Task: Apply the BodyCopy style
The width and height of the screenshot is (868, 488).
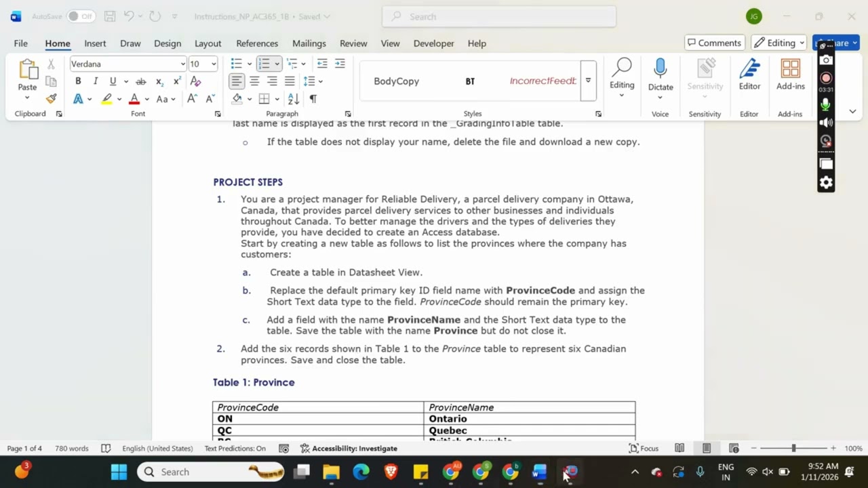Action: click(x=396, y=81)
